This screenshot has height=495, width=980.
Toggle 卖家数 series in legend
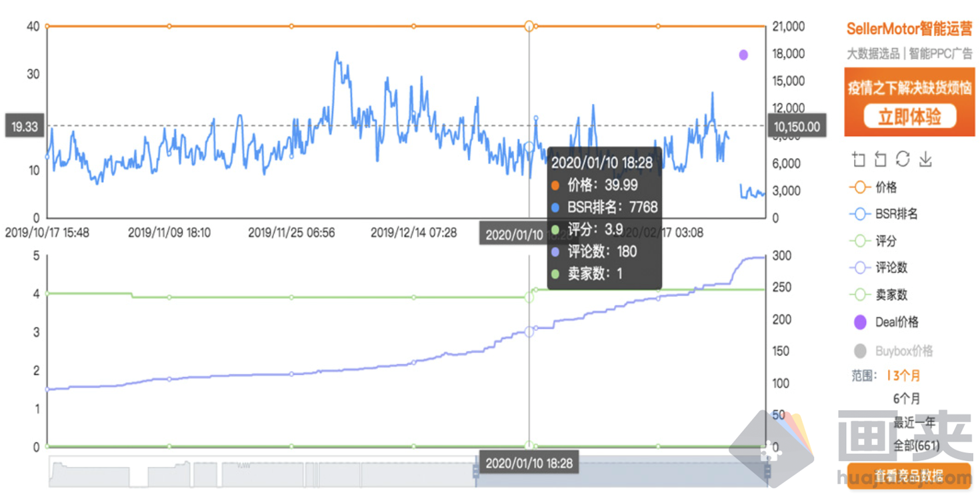click(878, 295)
